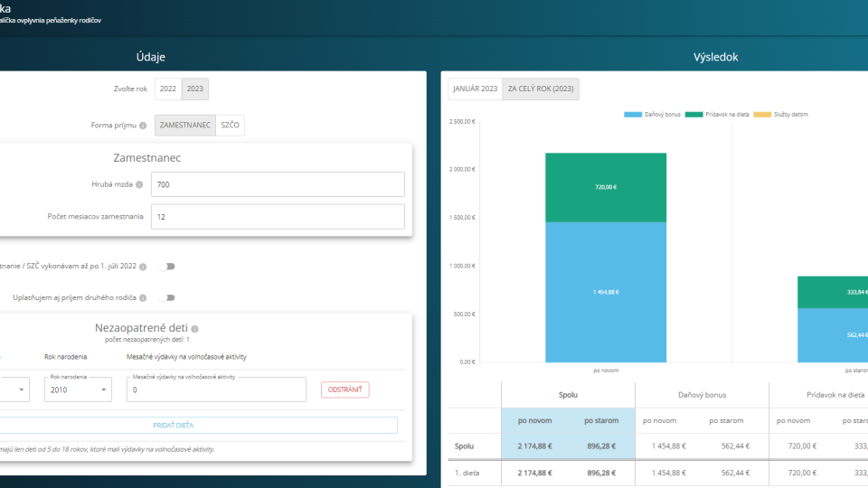This screenshot has height=488, width=868.
Task: Switch to ZA CELÝ ROK (2023) tab
Action: 541,89
